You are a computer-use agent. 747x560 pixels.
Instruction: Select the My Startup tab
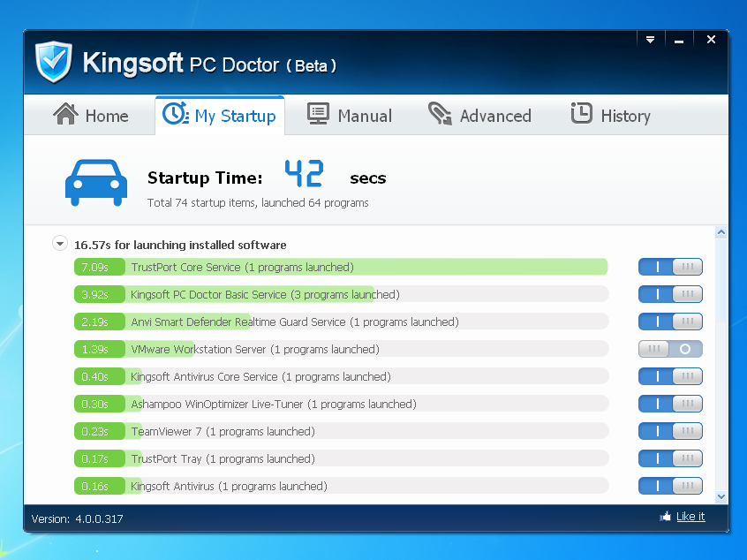pyautogui.click(x=220, y=116)
